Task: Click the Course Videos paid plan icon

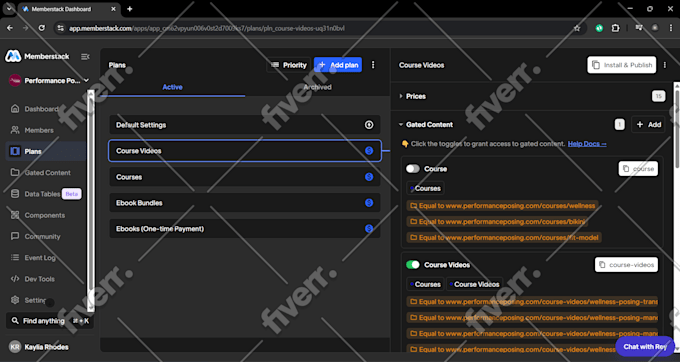Action: 369,151
